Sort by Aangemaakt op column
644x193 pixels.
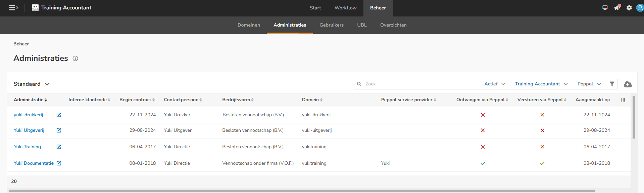point(593,100)
